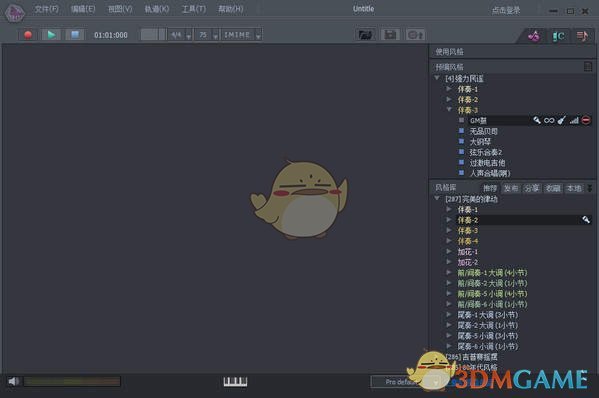
Task: Click the list icon in 预编风格 header
Action: 588,67
